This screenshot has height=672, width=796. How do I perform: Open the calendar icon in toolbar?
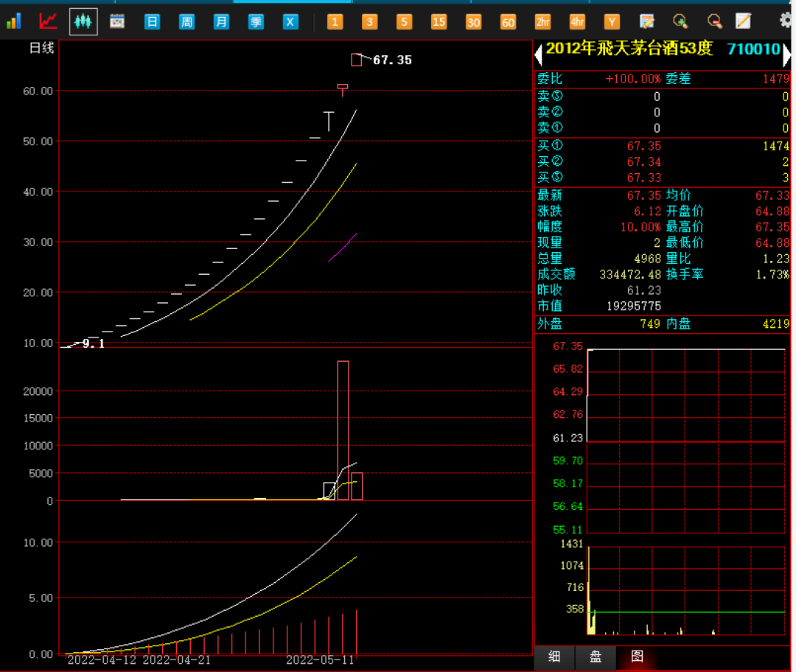[x=117, y=21]
